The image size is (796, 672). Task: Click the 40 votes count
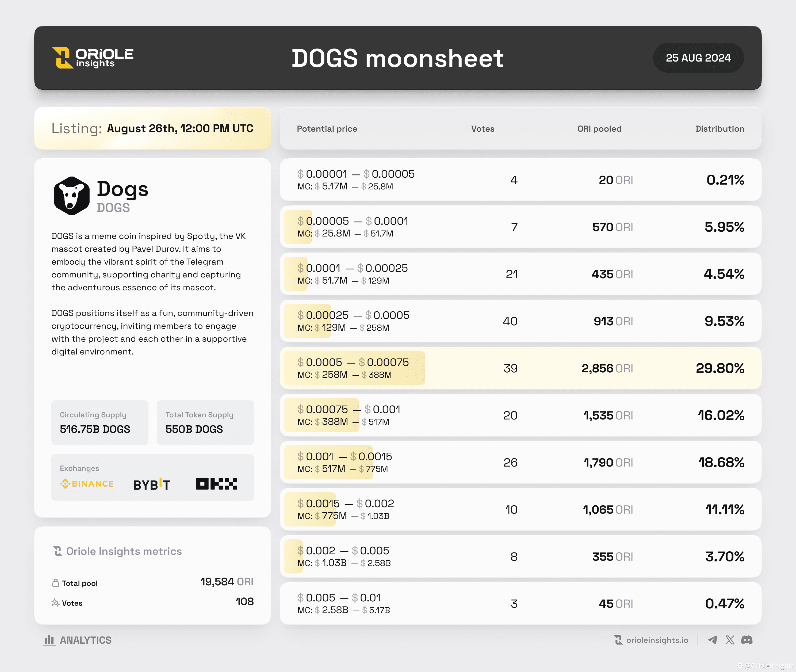coord(510,321)
